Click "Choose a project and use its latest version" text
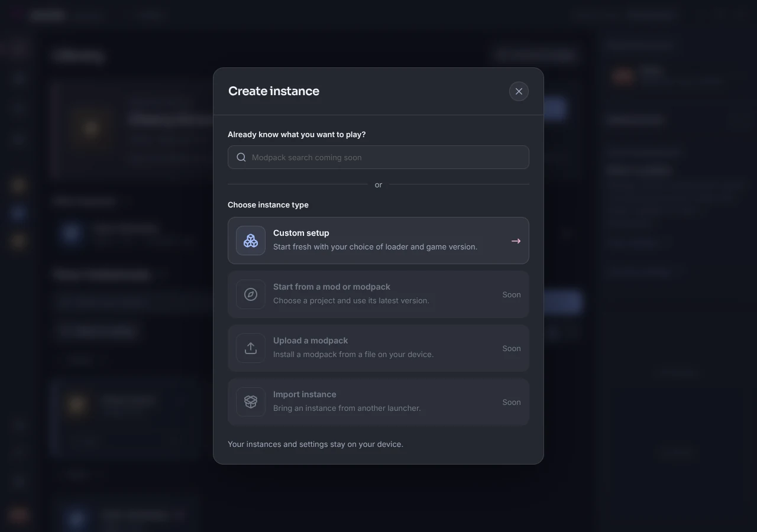This screenshot has width=757, height=532. click(x=351, y=300)
